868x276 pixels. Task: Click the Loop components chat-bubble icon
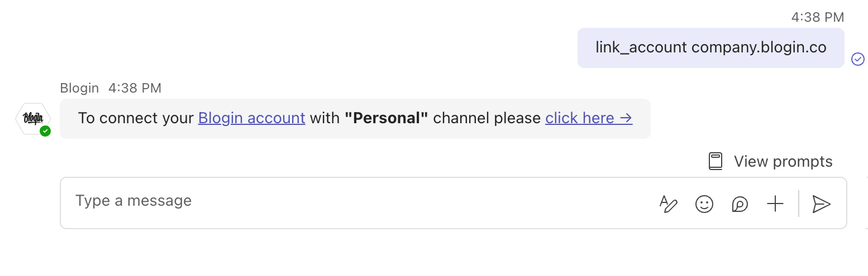pyautogui.click(x=740, y=204)
